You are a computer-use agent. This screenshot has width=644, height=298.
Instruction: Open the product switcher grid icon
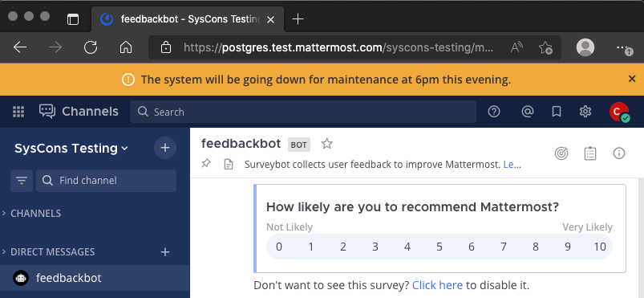click(18, 112)
